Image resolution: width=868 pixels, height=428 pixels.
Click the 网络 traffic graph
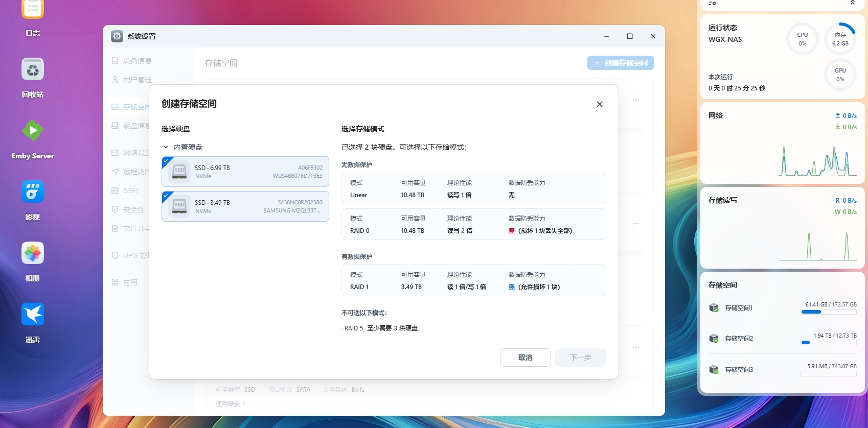(818, 161)
